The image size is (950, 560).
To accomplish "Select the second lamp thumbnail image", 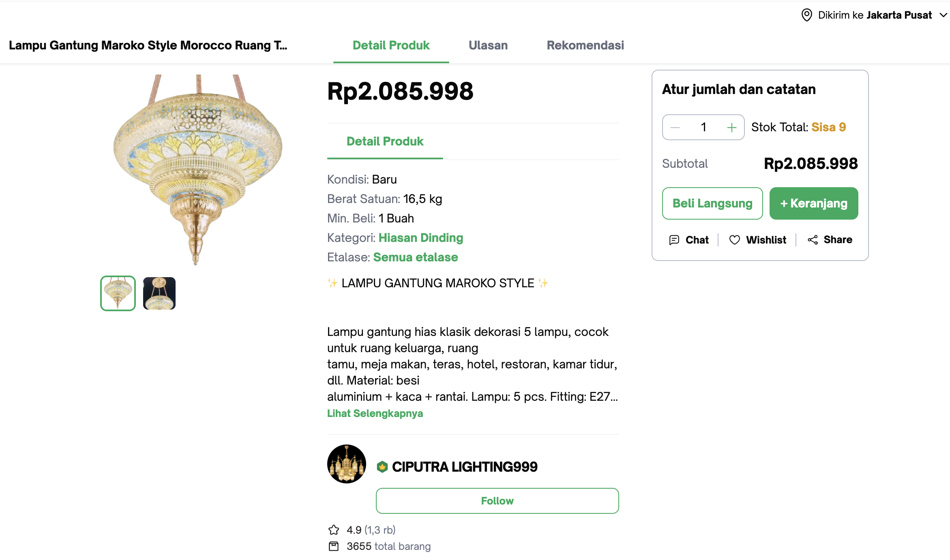I will click(x=159, y=293).
